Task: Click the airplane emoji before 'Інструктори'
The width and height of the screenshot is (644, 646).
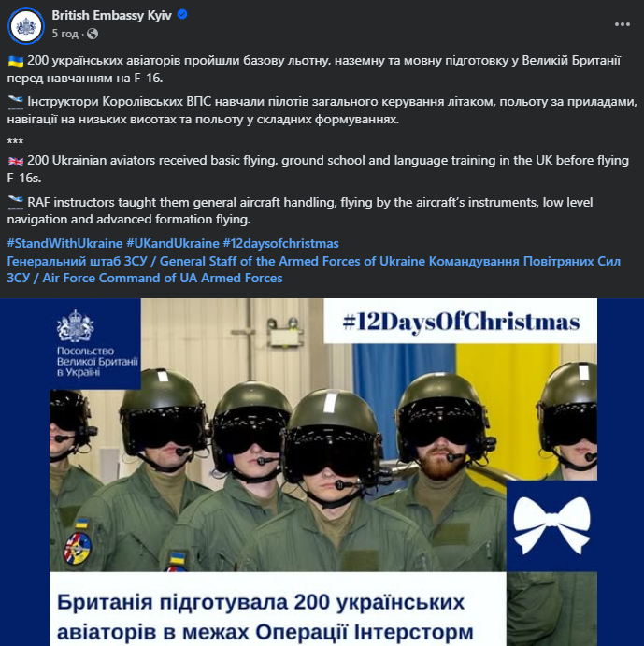Action: pyautogui.click(x=16, y=102)
